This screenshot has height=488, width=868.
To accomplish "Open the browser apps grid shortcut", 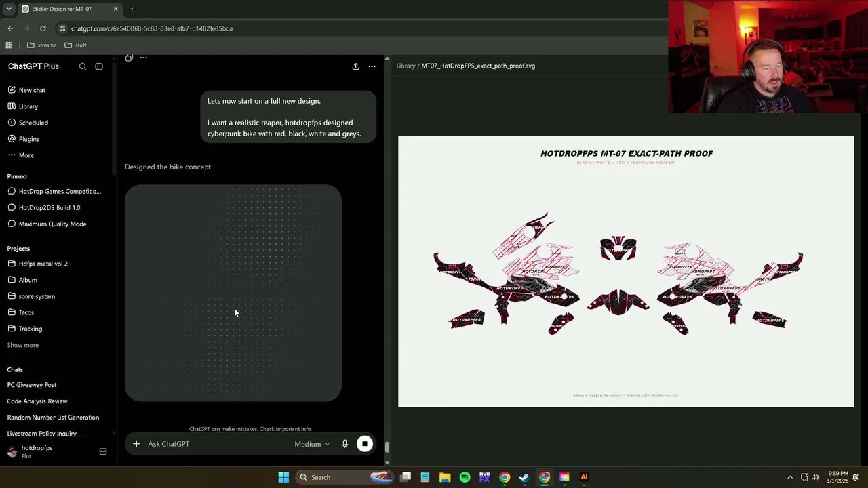I will pyautogui.click(x=9, y=45).
